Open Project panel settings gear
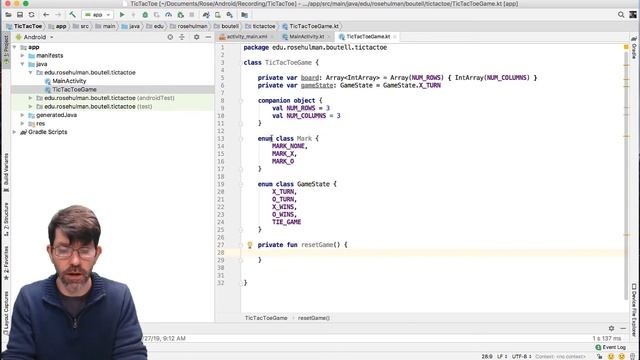Image resolution: width=640 pixels, height=360 pixels. [x=196, y=37]
